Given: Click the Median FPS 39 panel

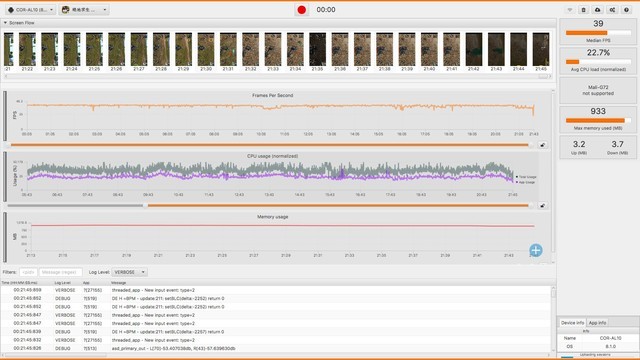Looking at the screenshot, I should click(598, 31).
